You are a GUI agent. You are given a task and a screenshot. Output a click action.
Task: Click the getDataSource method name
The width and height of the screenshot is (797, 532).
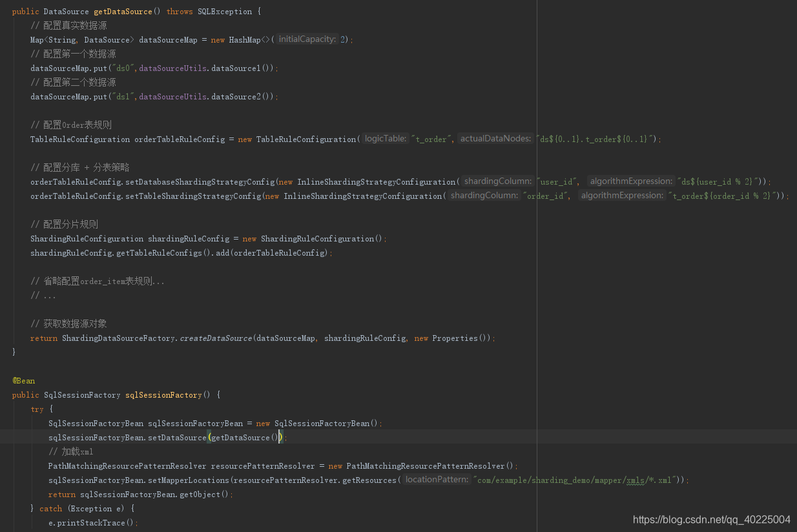click(122, 11)
